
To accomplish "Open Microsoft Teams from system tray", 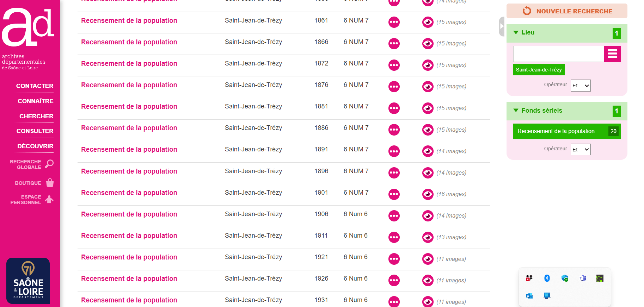I will click(x=582, y=278).
